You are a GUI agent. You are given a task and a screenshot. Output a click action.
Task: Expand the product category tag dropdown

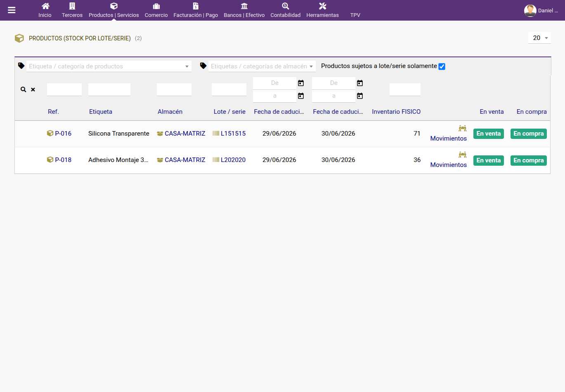tap(109, 66)
